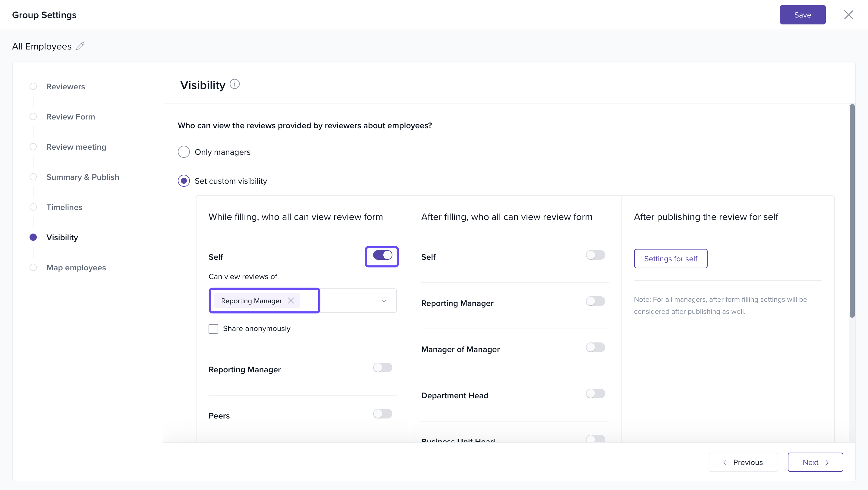Viewport: 868px width, 490px height.
Task: Choose Set custom visibility radio button
Action: [x=184, y=181]
